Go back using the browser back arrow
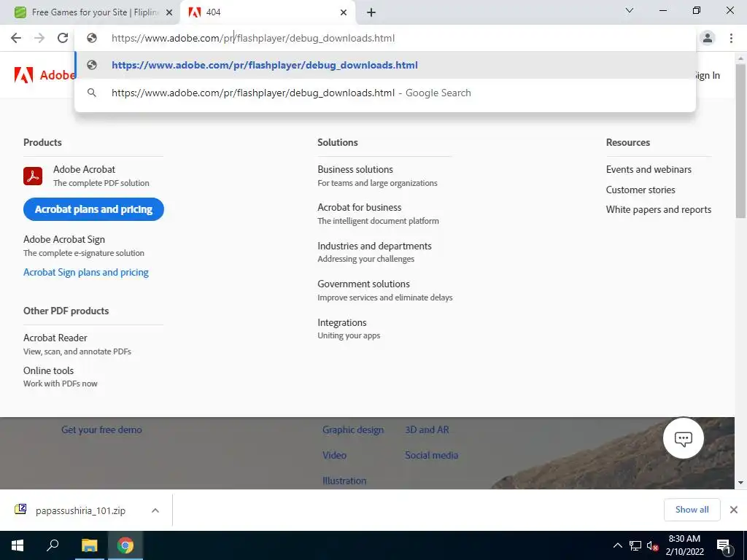This screenshot has height=560, width=747. pos(16,38)
